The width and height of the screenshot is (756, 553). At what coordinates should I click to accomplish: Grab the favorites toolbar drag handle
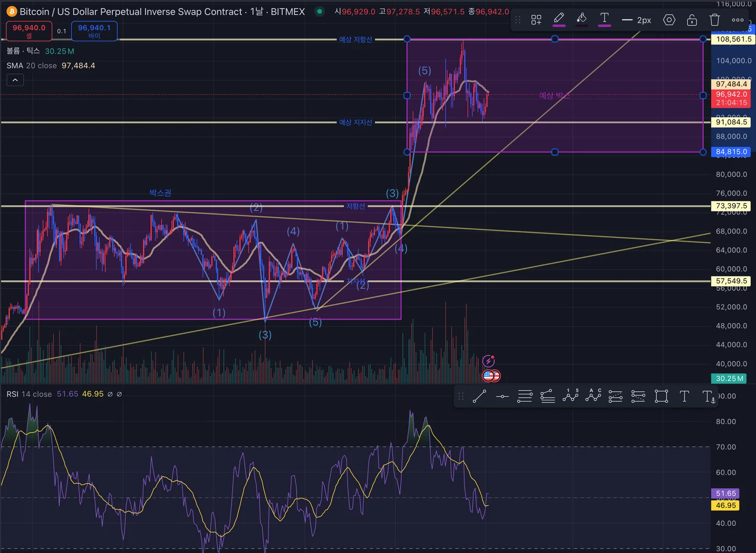(460, 396)
